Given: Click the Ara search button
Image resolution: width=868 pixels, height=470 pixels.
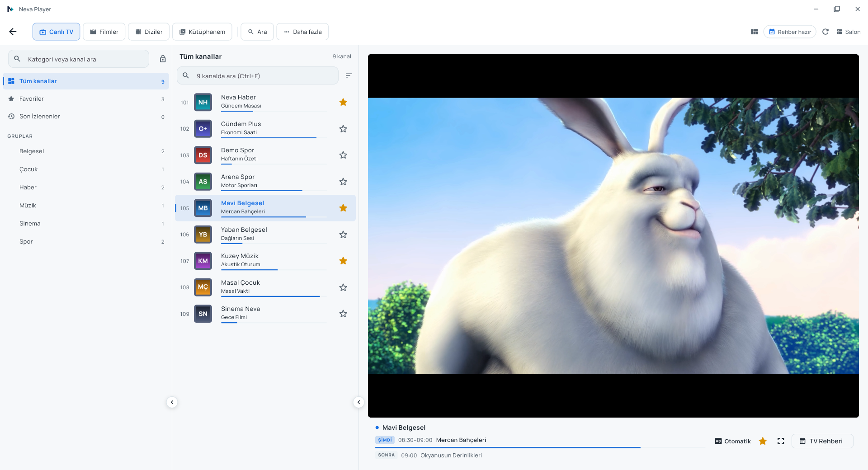Looking at the screenshot, I should click(x=257, y=32).
